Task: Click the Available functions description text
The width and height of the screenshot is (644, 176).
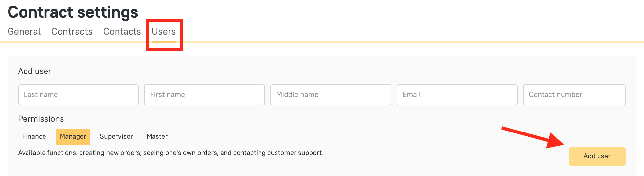Action: pyautogui.click(x=171, y=153)
